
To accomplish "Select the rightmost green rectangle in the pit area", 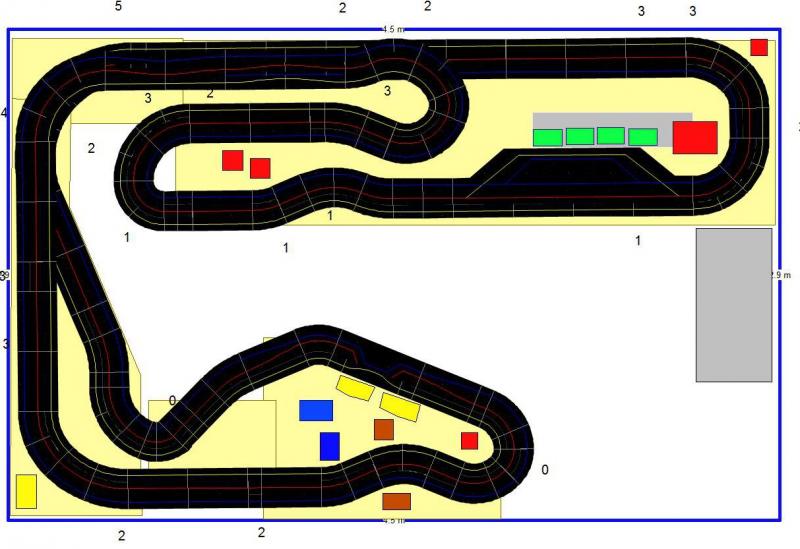I will (642, 137).
